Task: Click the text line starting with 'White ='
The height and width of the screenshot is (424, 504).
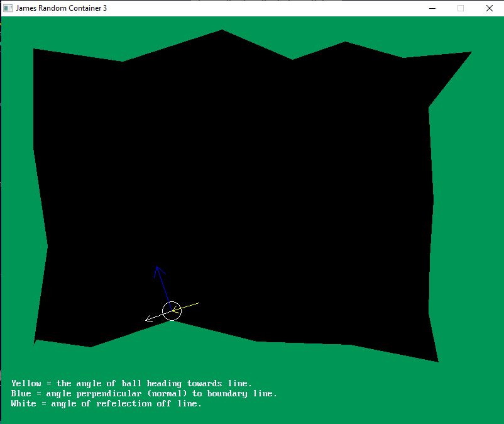Action: click(106, 403)
